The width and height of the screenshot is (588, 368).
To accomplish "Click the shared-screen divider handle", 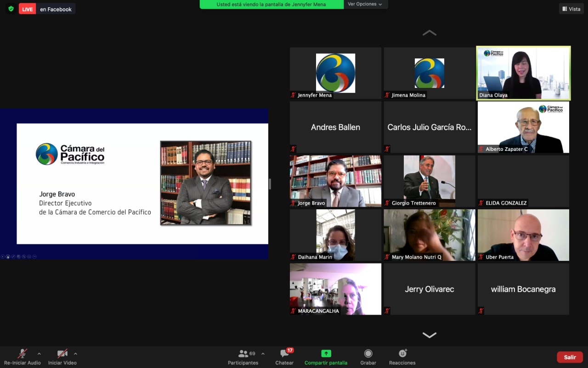I will (x=270, y=184).
